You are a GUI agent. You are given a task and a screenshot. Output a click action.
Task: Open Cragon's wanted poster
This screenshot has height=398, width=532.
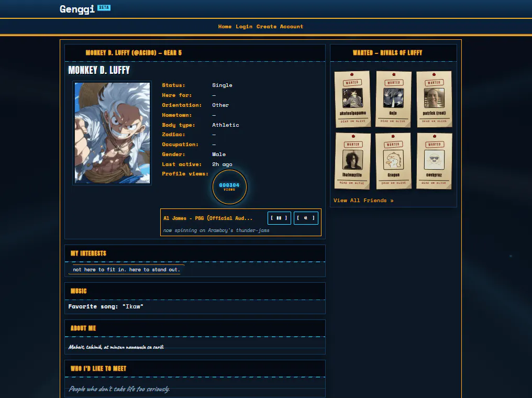pyautogui.click(x=393, y=161)
